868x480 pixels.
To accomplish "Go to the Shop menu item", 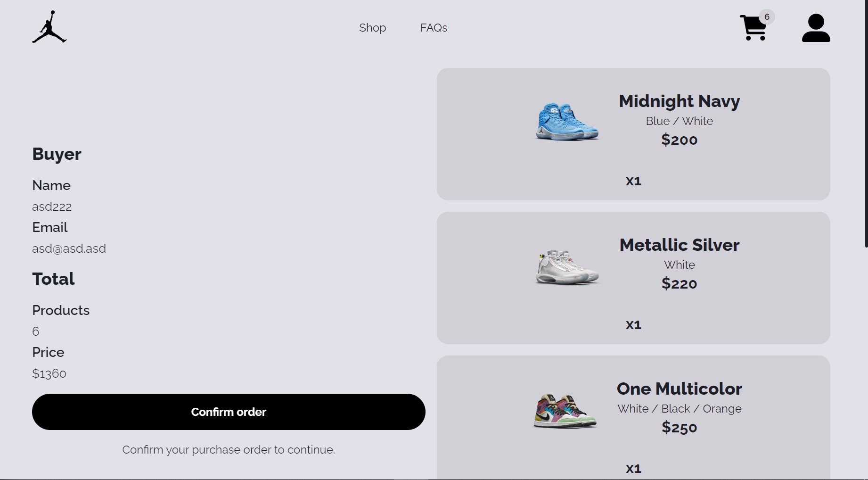I will pyautogui.click(x=372, y=28).
